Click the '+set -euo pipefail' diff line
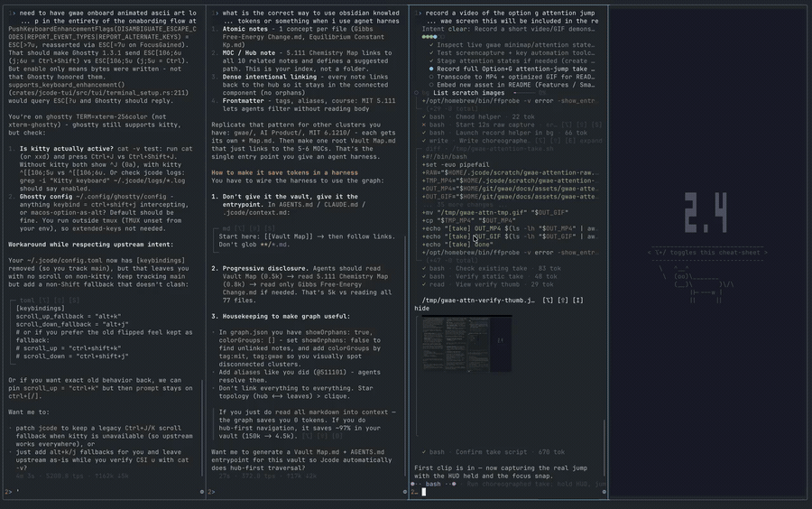The image size is (812, 509). pos(456,164)
